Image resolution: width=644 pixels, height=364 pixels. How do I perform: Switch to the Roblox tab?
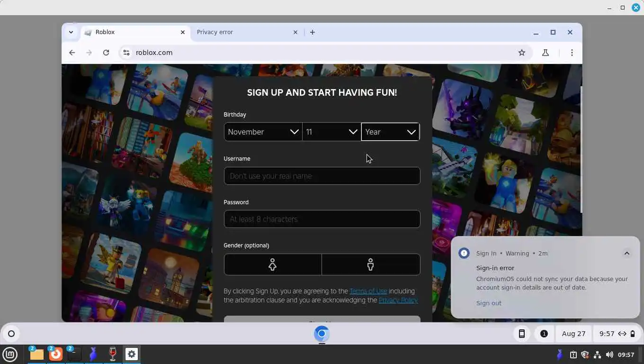click(x=136, y=32)
